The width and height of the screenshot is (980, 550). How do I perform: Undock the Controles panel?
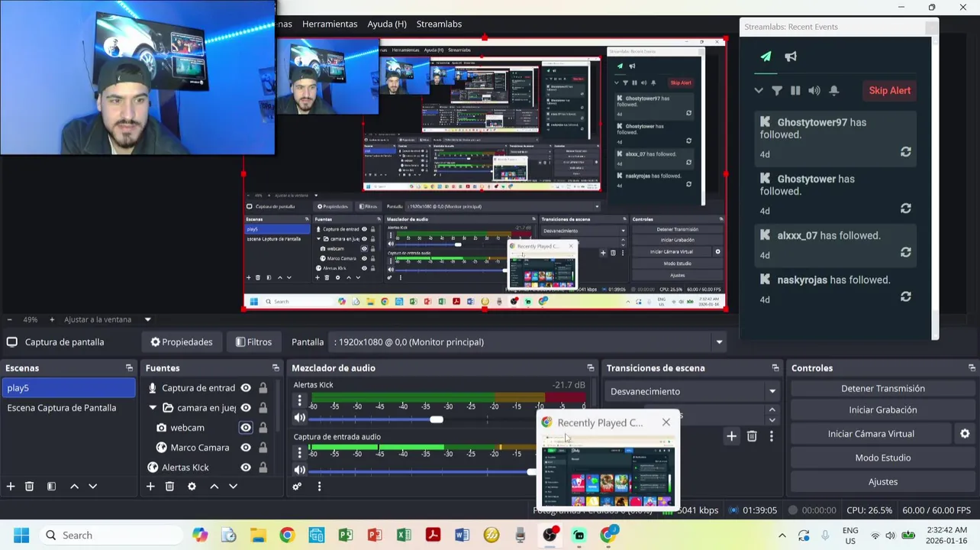(x=972, y=368)
